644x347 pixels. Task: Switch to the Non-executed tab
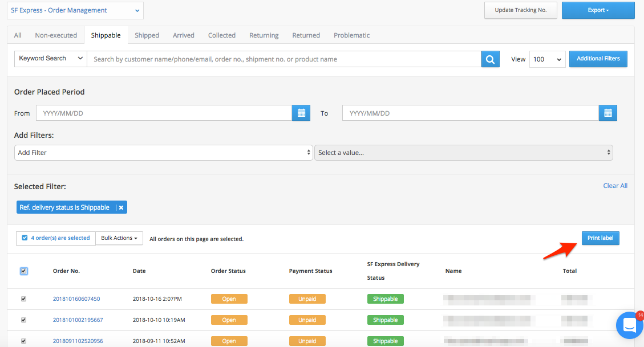click(x=56, y=35)
